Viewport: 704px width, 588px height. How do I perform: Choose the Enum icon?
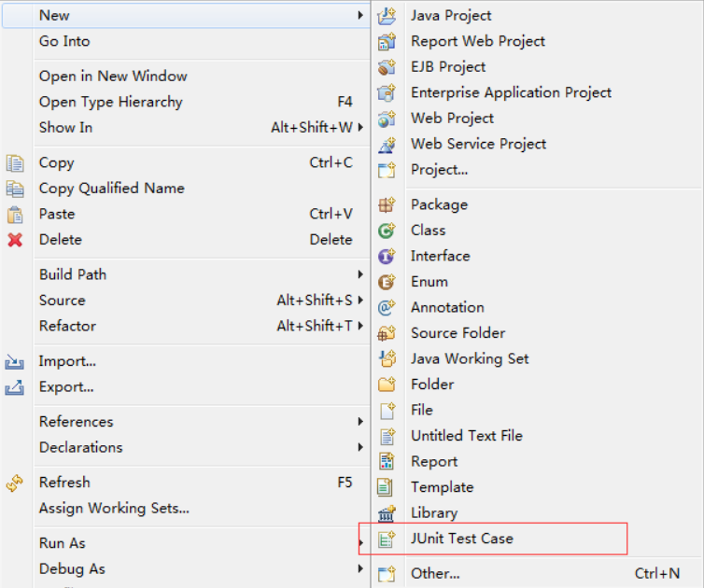[387, 282]
